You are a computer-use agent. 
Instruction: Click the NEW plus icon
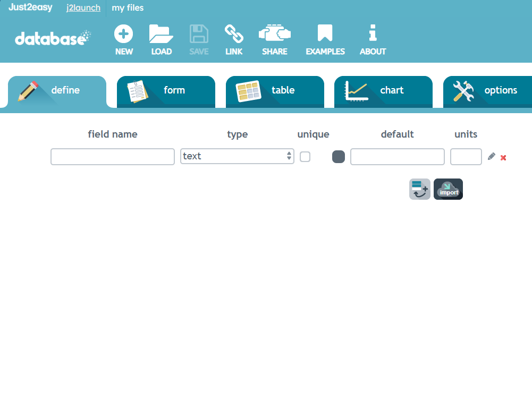(x=123, y=34)
